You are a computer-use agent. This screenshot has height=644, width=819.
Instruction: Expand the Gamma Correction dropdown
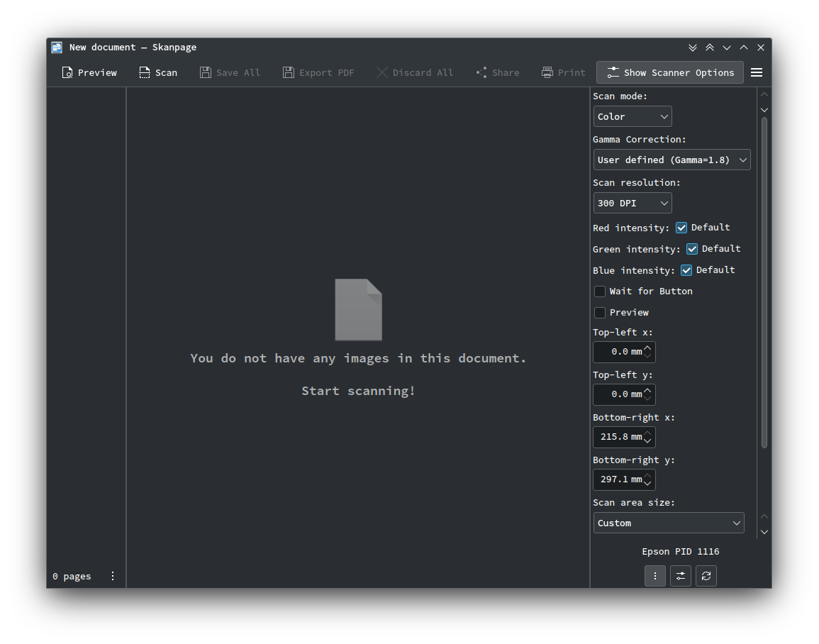pos(672,160)
